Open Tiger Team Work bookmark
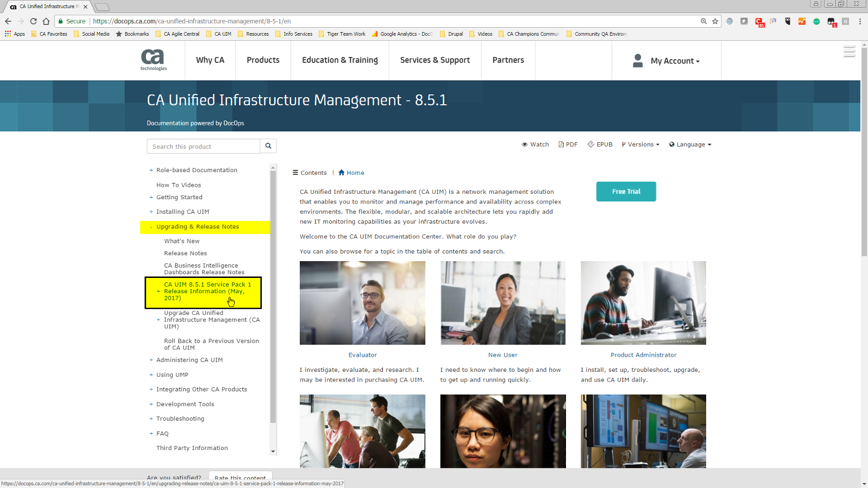The width and height of the screenshot is (868, 488). 342,34
